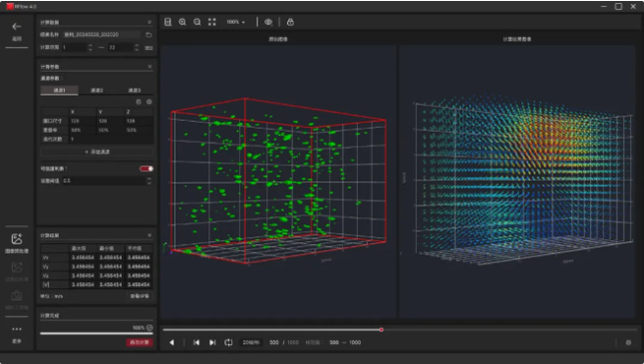This screenshot has height=364, width=644.
Task: Click the view details button in results panel
Action: click(x=140, y=296)
